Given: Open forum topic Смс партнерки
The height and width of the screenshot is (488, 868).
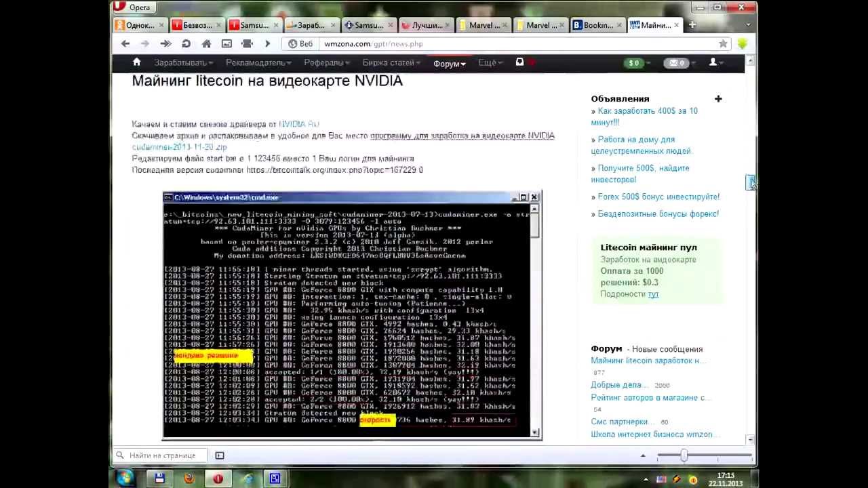Looking at the screenshot, I should (x=621, y=422).
